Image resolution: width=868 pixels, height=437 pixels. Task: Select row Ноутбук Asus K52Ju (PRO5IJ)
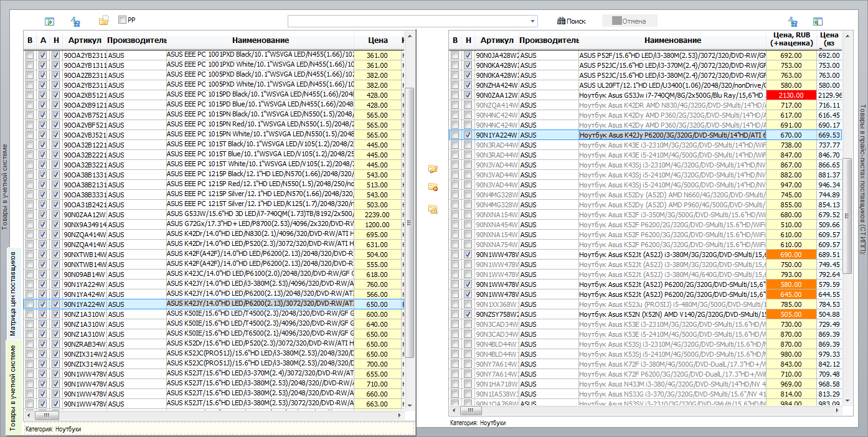point(645,304)
